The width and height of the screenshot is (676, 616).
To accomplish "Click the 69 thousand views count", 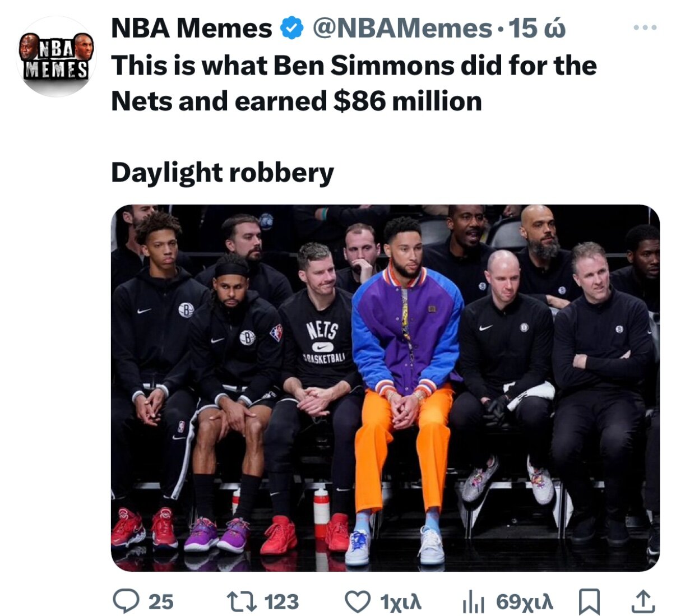I will point(525,602).
